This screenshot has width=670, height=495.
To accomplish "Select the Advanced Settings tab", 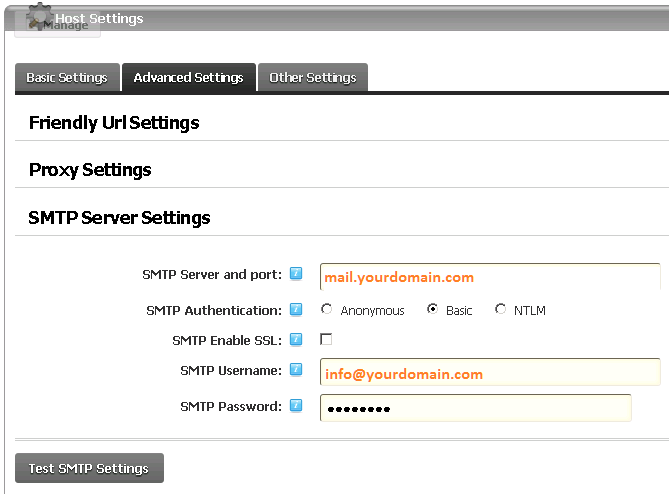I will pyautogui.click(x=188, y=78).
